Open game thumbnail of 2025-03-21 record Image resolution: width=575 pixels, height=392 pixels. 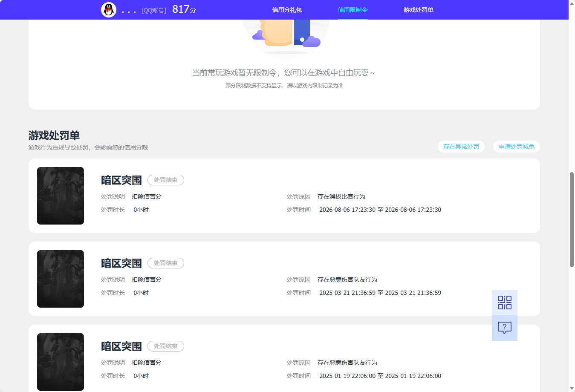coord(61,279)
